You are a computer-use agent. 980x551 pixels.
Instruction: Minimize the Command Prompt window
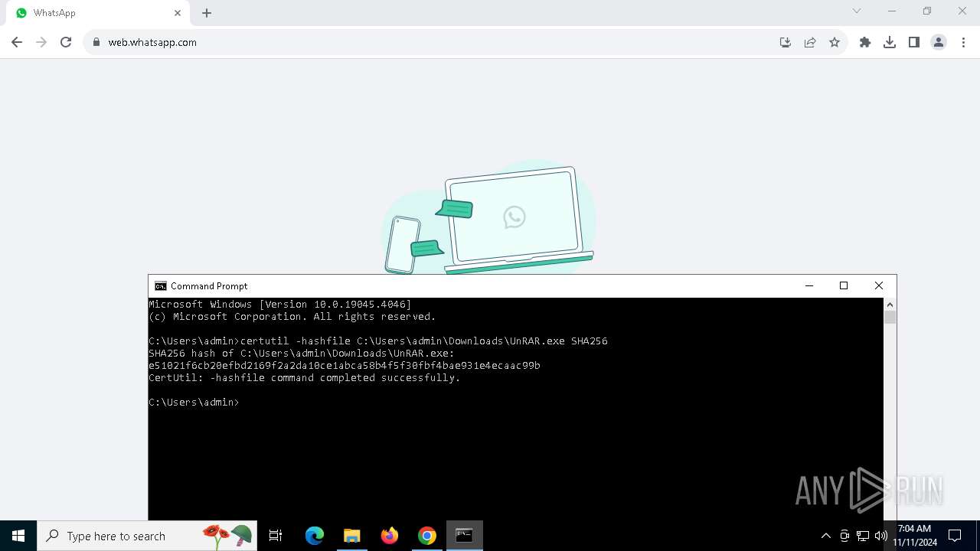tap(808, 285)
